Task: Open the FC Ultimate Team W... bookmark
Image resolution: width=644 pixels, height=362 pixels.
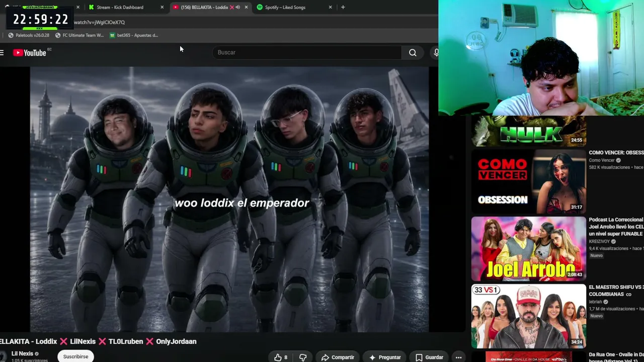Action: [x=79, y=35]
